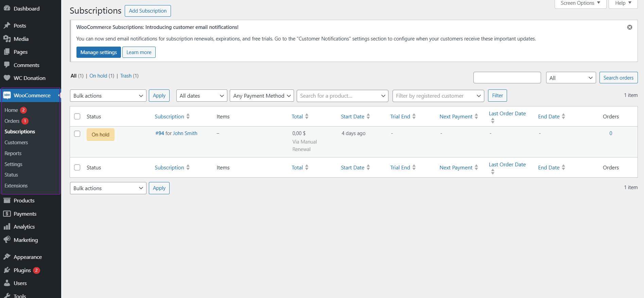The height and width of the screenshot is (298, 644).
Task: Open Status in WooCommerce submenu
Action: tap(11, 175)
